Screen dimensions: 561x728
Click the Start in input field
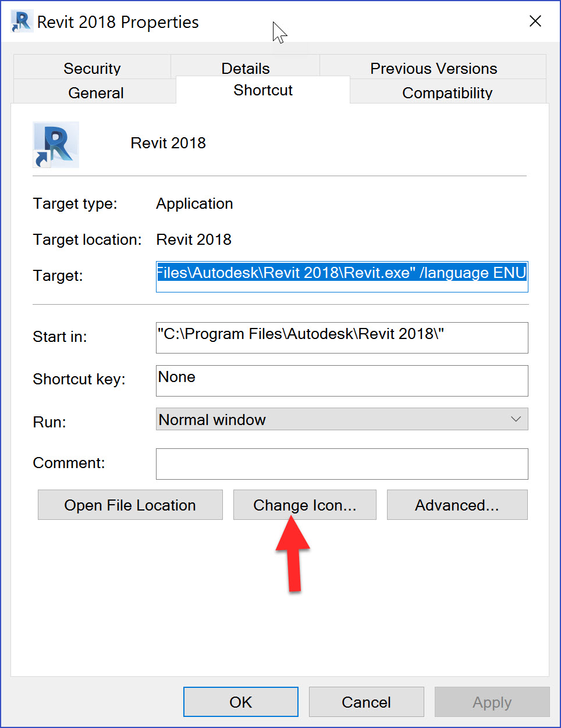click(342, 337)
